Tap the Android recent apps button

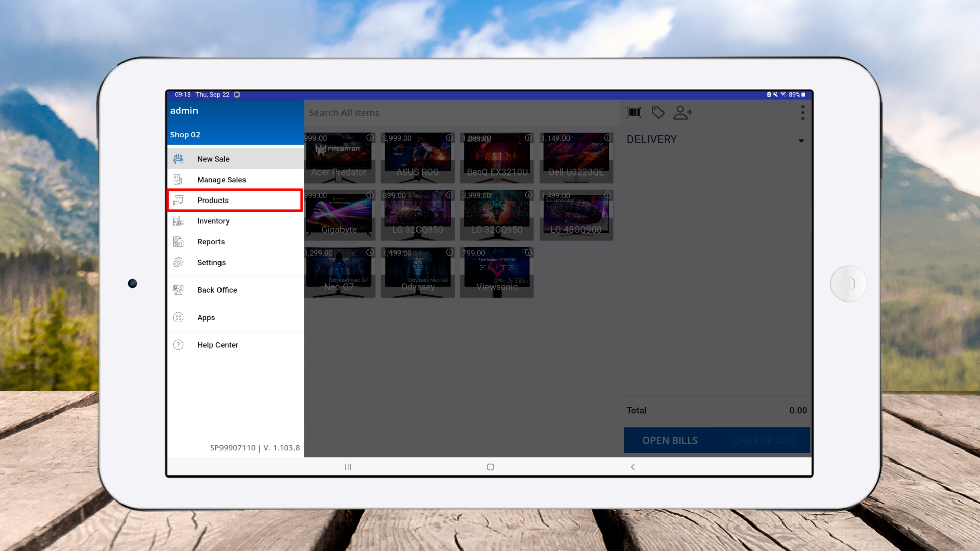pos(348,467)
